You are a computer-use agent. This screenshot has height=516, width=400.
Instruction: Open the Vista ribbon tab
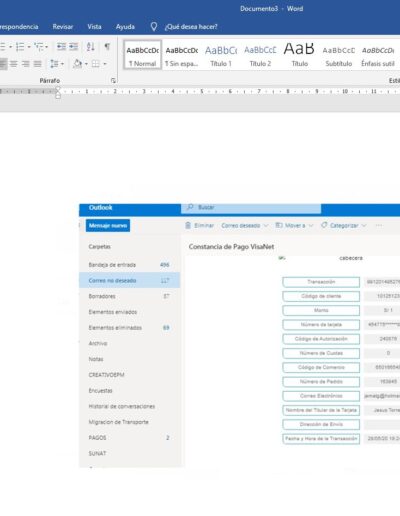pos(94,27)
